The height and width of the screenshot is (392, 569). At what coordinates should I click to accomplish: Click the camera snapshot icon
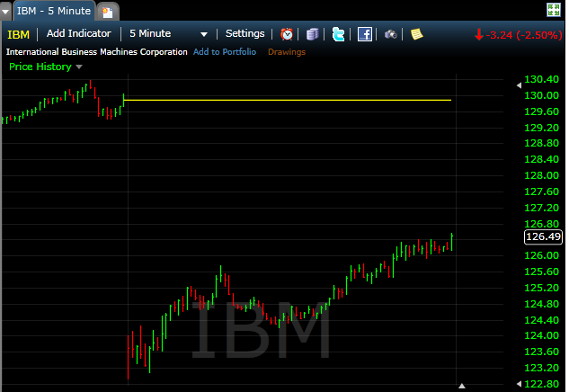391,34
